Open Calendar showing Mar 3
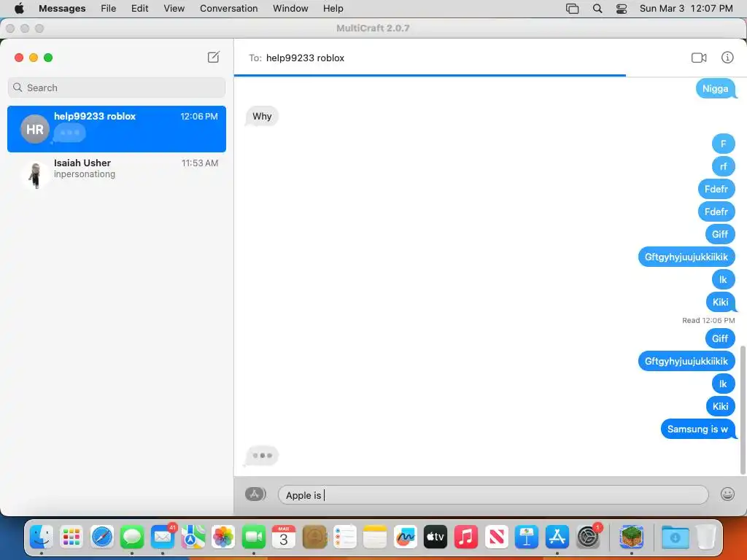747x560 pixels. (x=284, y=537)
